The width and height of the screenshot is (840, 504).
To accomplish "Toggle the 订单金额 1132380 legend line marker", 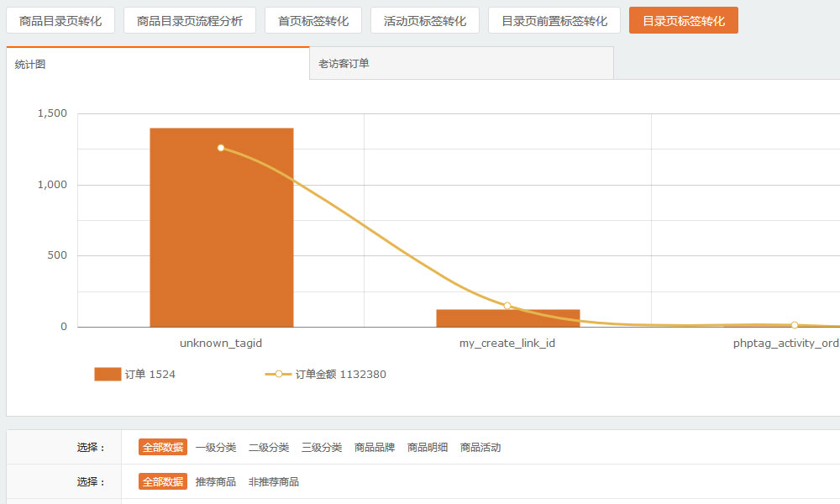I will (279, 374).
